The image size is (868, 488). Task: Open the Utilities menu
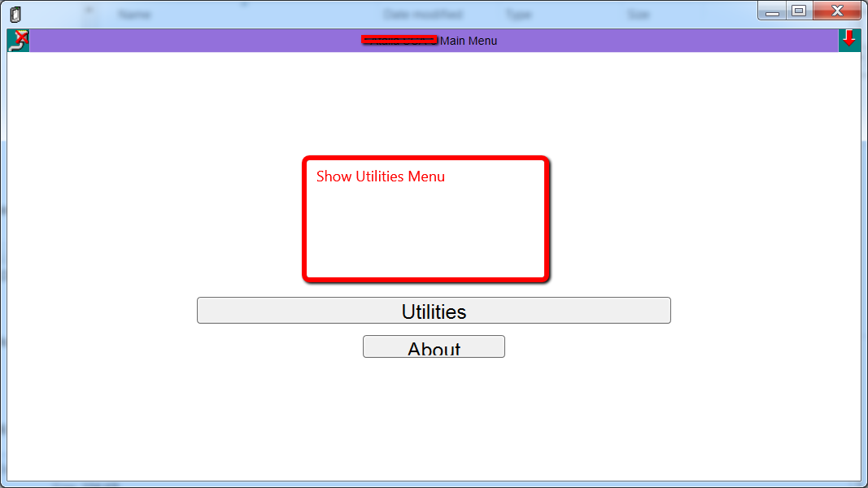click(x=434, y=311)
